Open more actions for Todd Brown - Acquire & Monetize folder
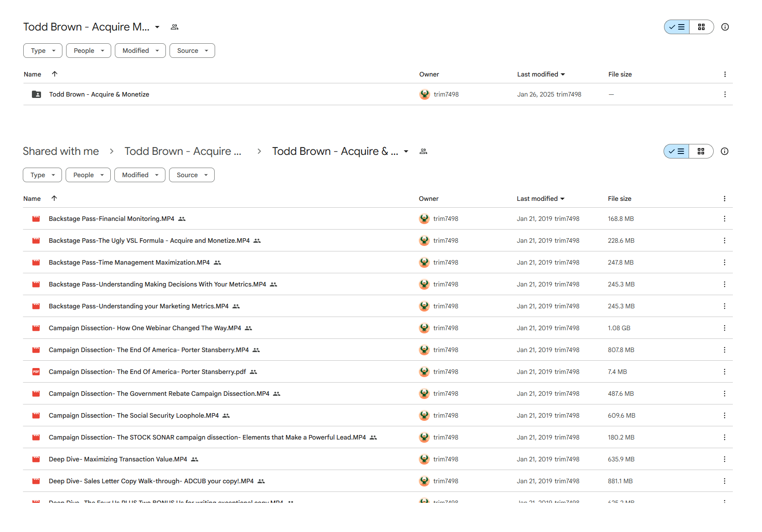 [x=725, y=94]
